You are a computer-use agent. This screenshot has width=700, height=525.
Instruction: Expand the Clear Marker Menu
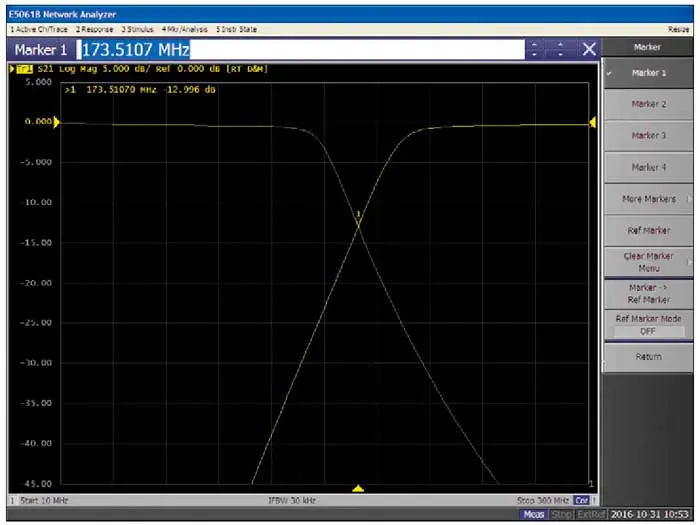(x=648, y=262)
